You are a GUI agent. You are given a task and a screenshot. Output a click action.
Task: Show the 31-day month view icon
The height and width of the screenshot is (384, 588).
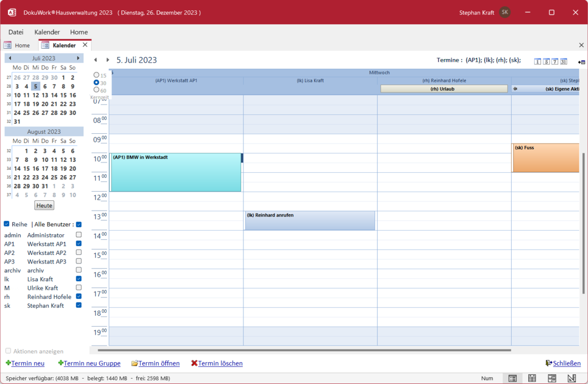pyautogui.click(x=563, y=61)
